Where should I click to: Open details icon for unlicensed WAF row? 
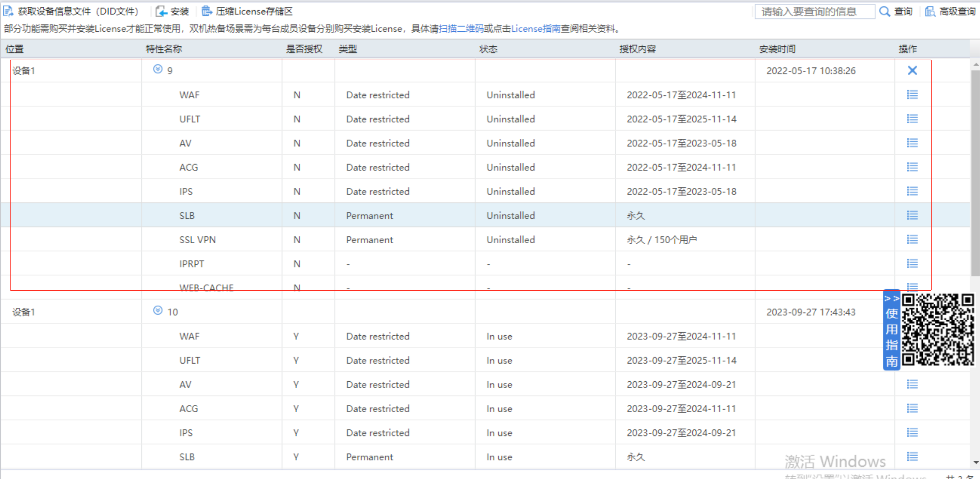912,94
